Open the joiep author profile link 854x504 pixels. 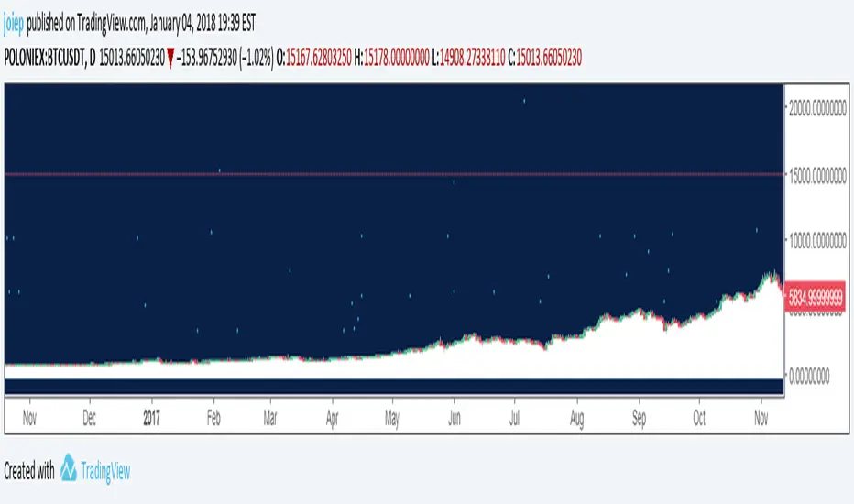click(x=14, y=24)
